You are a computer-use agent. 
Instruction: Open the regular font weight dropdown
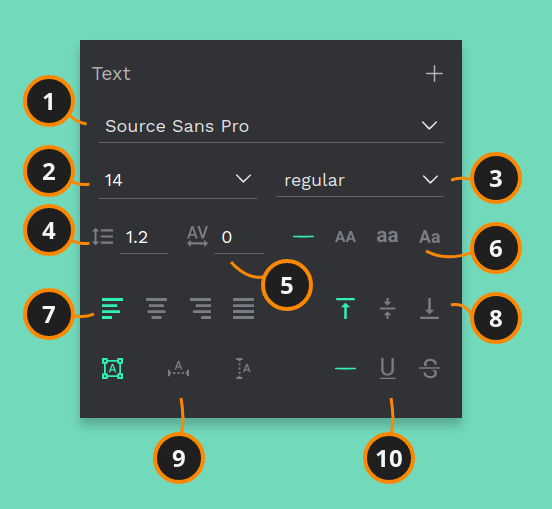tap(360, 180)
